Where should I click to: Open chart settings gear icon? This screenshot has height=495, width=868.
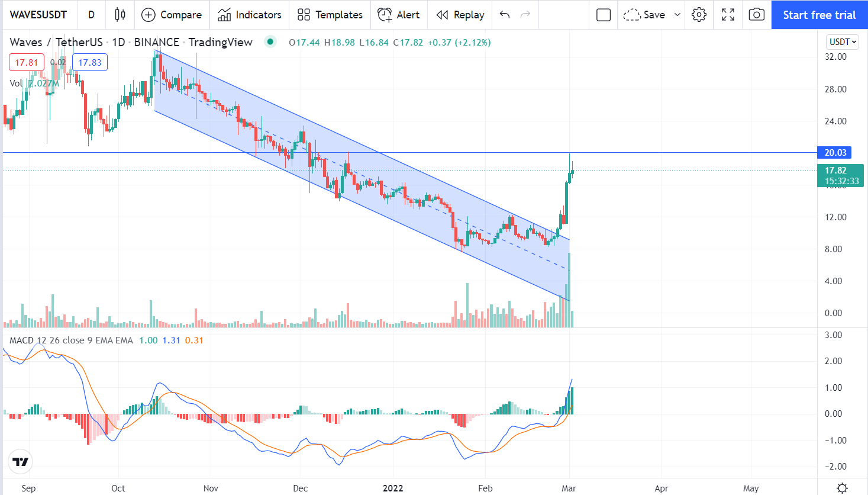tap(699, 15)
